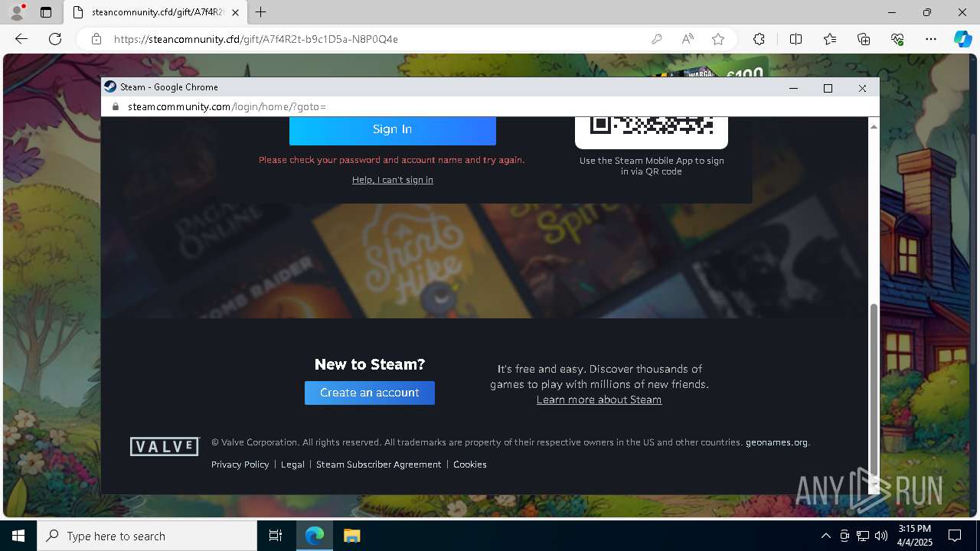The image size is (980, 551).
Task: Open the Windows Start menu
Action: tap(18, 536)
